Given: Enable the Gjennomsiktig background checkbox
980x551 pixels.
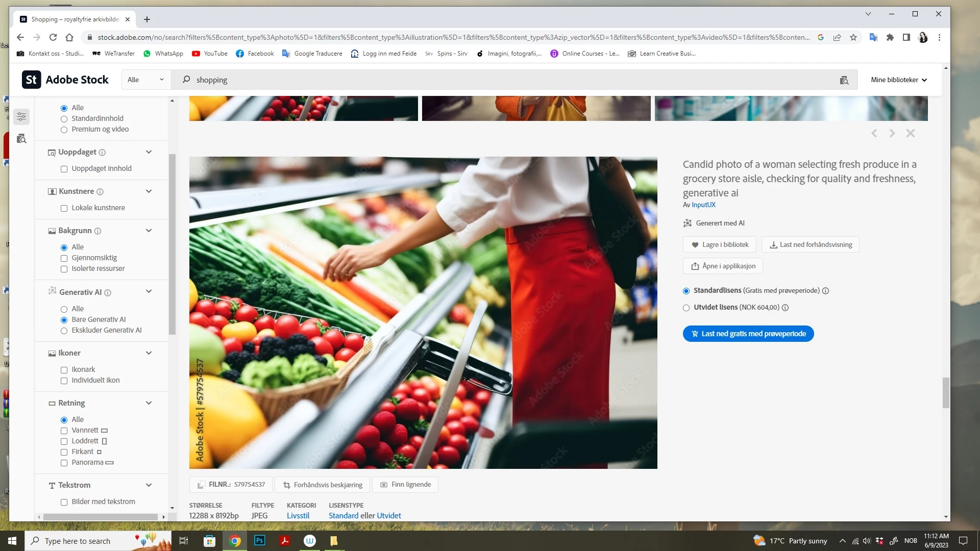Looking at the screenshot, I should [x=64, y=258].
